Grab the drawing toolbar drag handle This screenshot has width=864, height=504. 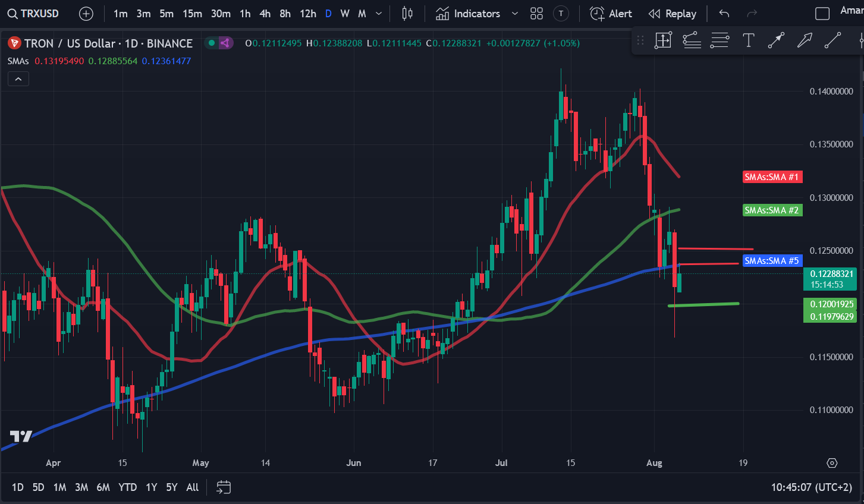[x=640, y=40]
